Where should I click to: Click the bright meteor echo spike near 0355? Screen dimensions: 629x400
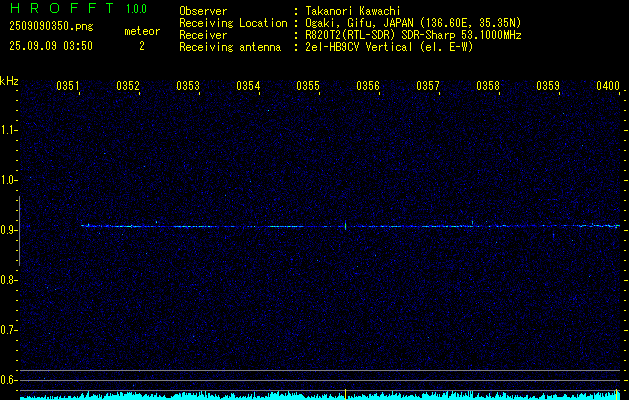tap(345, 225)
